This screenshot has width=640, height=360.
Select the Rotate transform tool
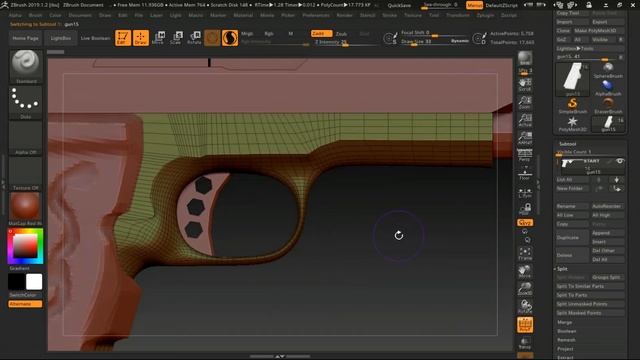194,38
